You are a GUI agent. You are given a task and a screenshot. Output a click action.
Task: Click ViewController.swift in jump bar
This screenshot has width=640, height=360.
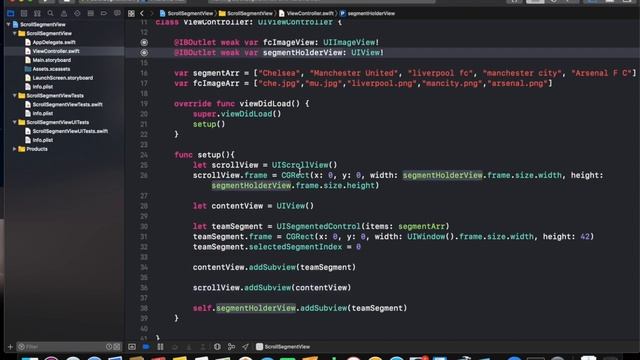click(x=306, y=13)
